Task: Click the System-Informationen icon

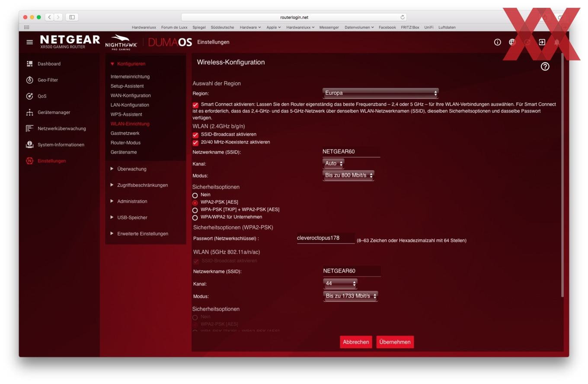Action: (x=29, y=145)
